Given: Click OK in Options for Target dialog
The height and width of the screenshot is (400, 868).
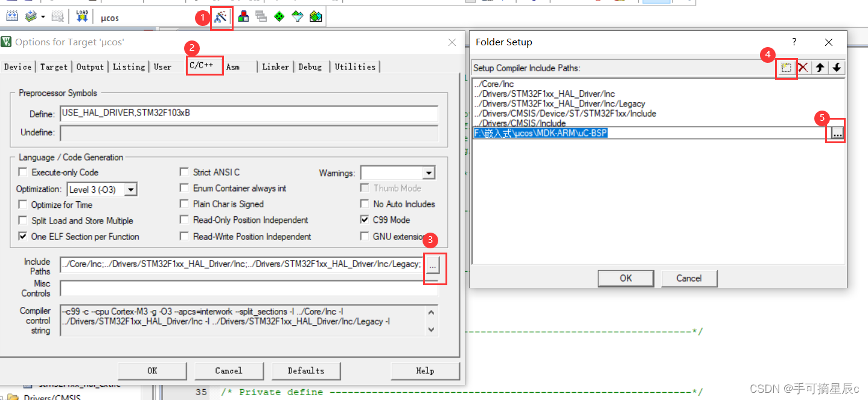Looking at the screenshot, I should [152, 370].
